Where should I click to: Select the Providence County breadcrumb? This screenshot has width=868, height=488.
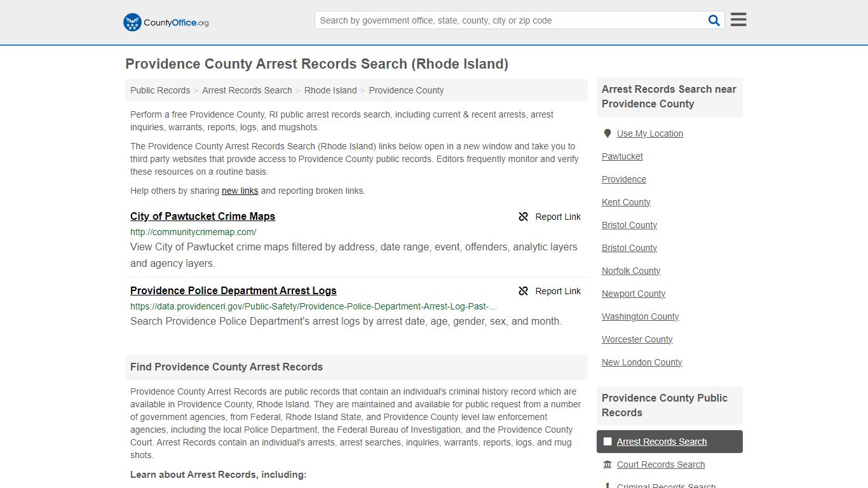[406, 90]
